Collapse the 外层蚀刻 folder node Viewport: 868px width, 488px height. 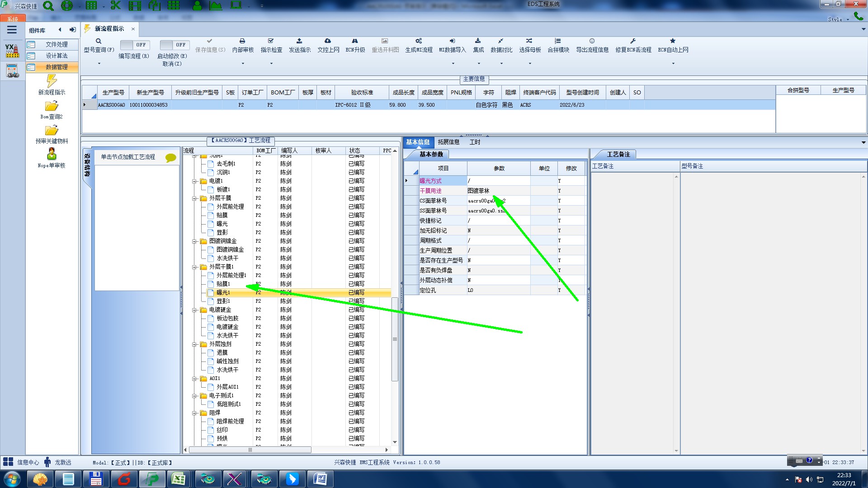[x=195, y=344]
